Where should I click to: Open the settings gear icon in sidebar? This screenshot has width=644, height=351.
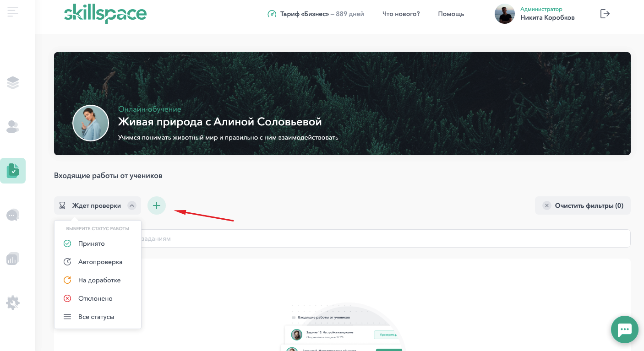pyautogui.click(x=13, y=302)
